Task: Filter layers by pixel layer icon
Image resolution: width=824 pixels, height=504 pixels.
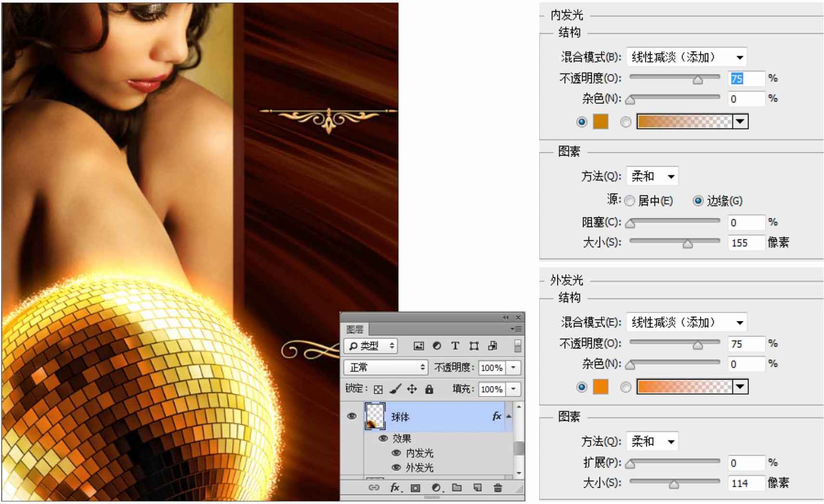Action: [x=419, y=346]
